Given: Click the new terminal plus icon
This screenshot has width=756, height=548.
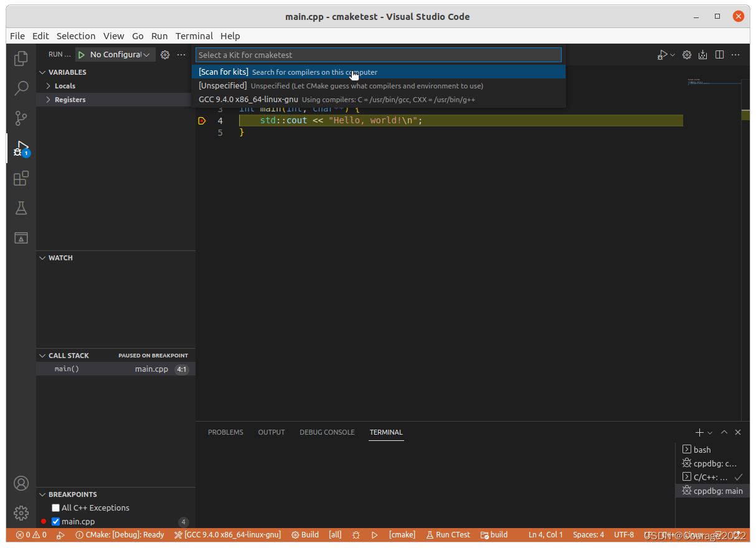Looking at the screenshot, I should coord(699,432).
